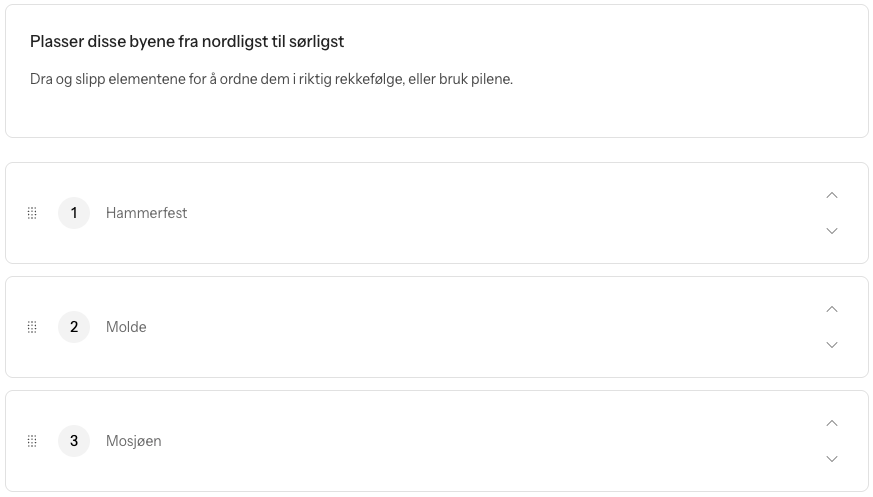Tap the number 3 position badge

(74, 441)
